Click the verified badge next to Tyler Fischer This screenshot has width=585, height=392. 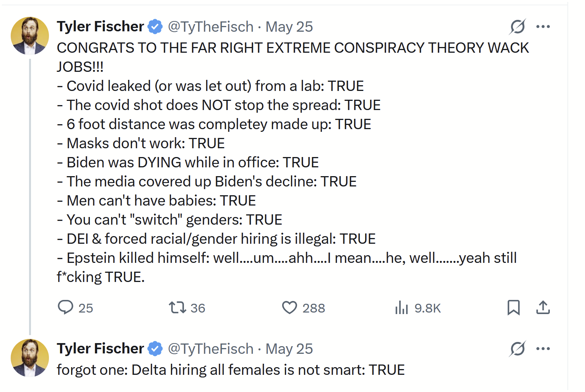coord(155,26)
